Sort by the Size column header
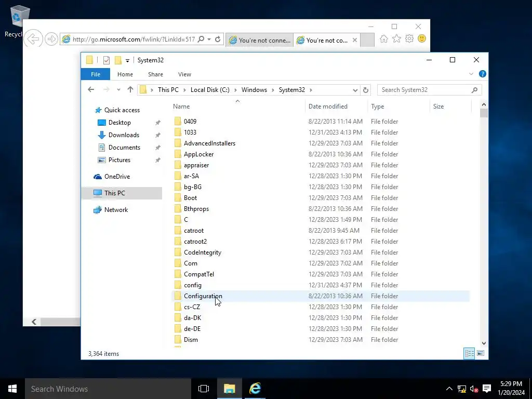 450,106
